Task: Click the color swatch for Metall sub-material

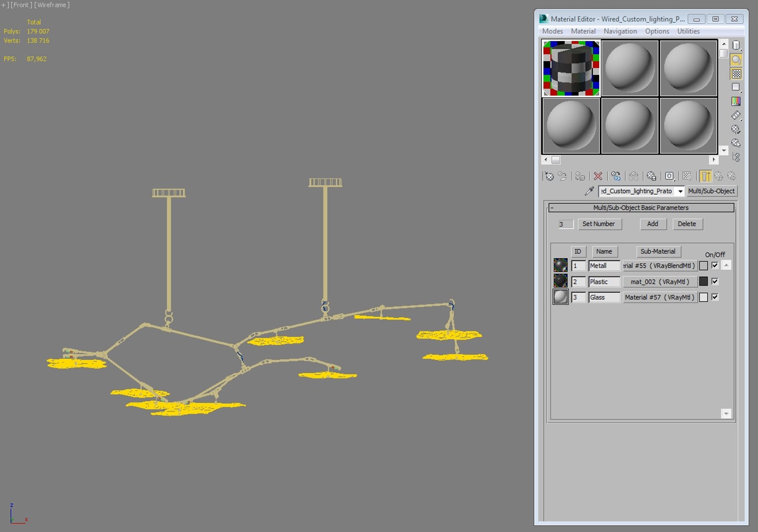Action: tap(703, 266)
